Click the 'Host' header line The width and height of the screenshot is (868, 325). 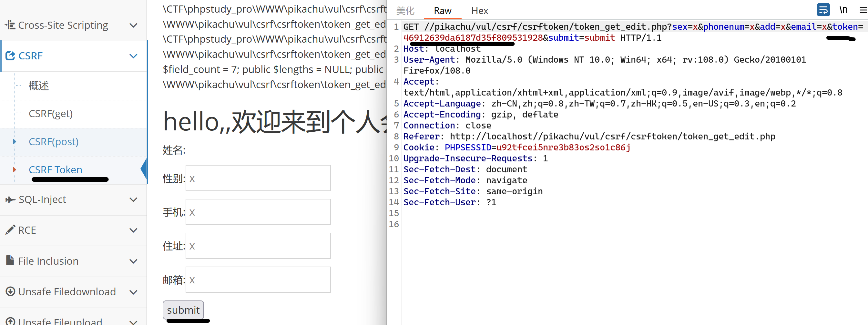(x=442, y=49)
